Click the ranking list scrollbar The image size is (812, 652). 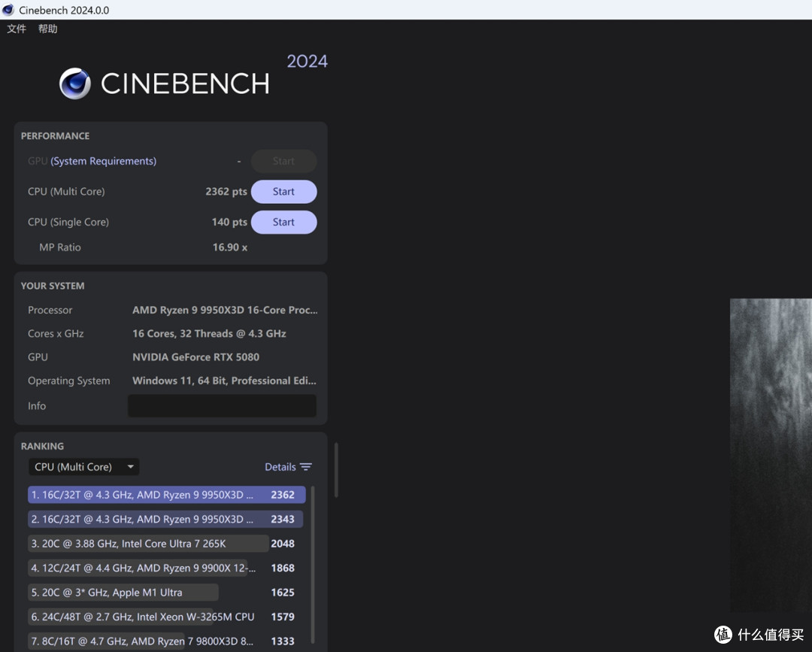tap(312, 565)
